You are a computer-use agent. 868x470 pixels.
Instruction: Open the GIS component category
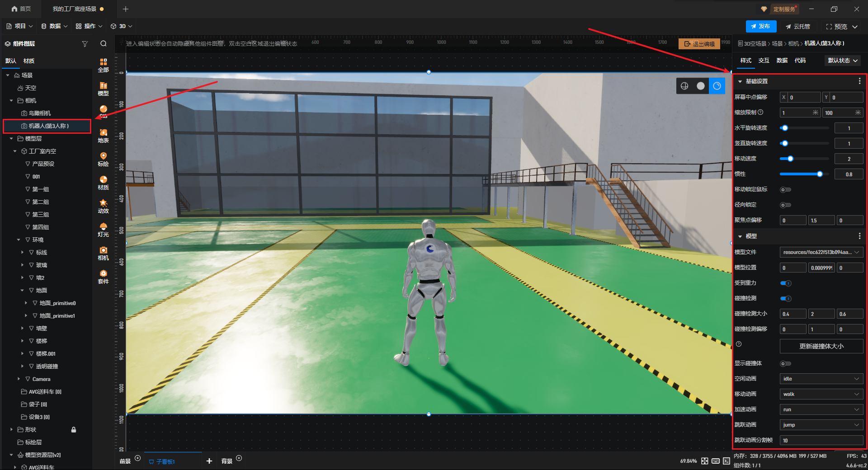click(x=104, y=112)
